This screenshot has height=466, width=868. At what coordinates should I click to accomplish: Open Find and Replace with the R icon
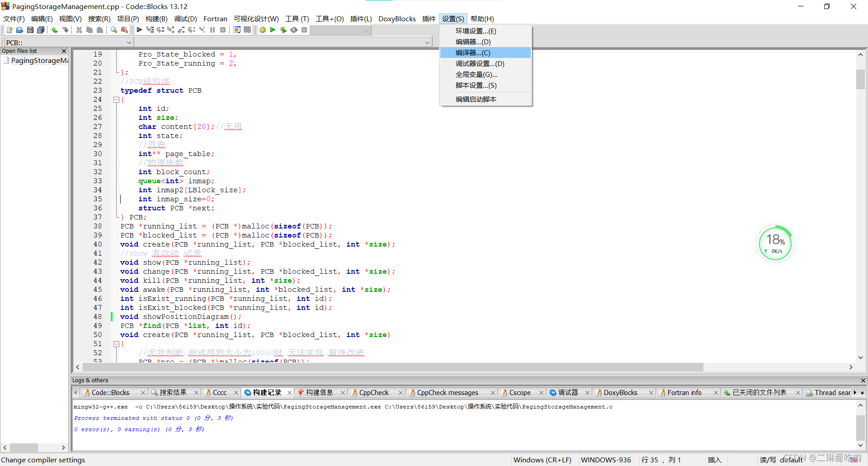click(x=123, y=30)
